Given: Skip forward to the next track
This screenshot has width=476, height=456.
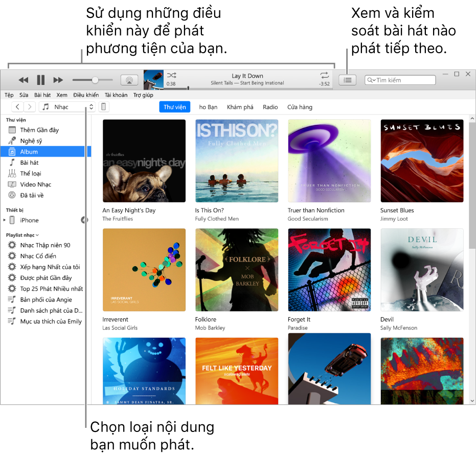Looking at the screenshot, I should [x=58, y=80].
